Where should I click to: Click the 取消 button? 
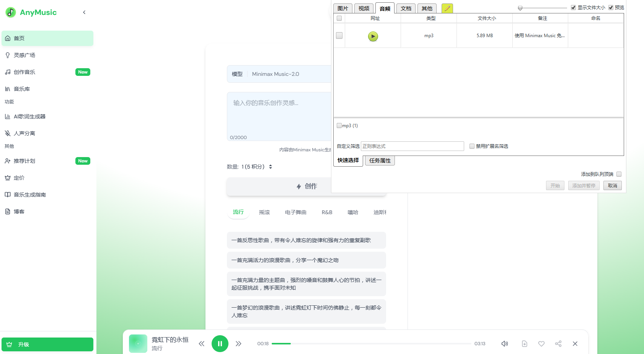[612, 186]
